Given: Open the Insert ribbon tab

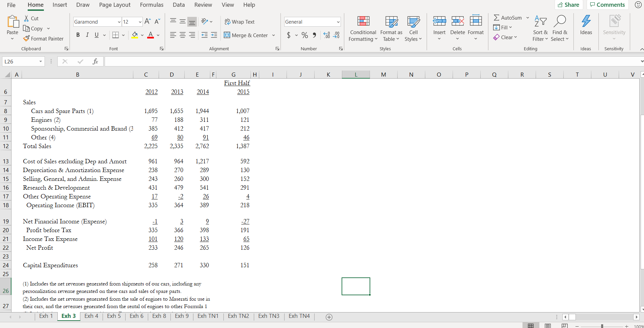Looking at the screenshot, I should tap(60, 5).
